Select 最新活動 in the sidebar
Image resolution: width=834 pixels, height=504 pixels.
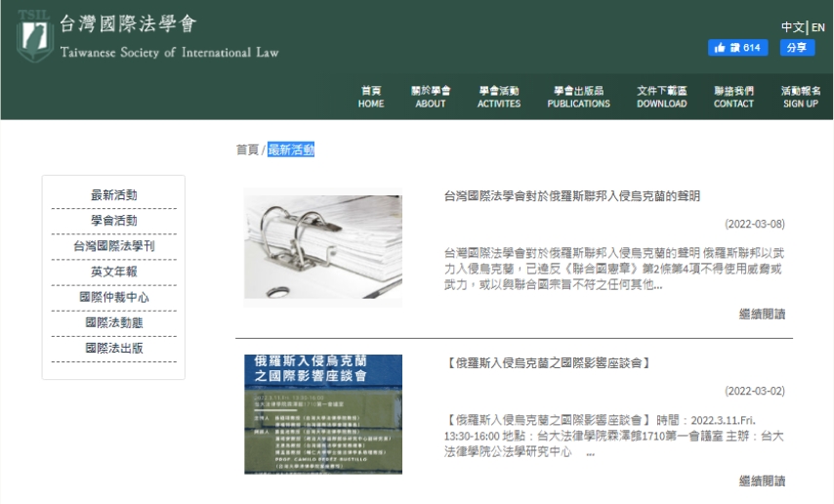click(x=114, y=195)
